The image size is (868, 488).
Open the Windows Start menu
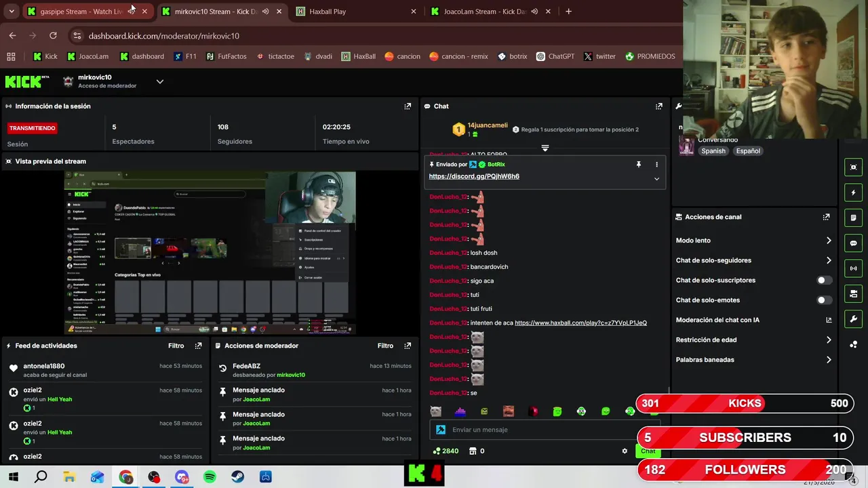point(13,477)
